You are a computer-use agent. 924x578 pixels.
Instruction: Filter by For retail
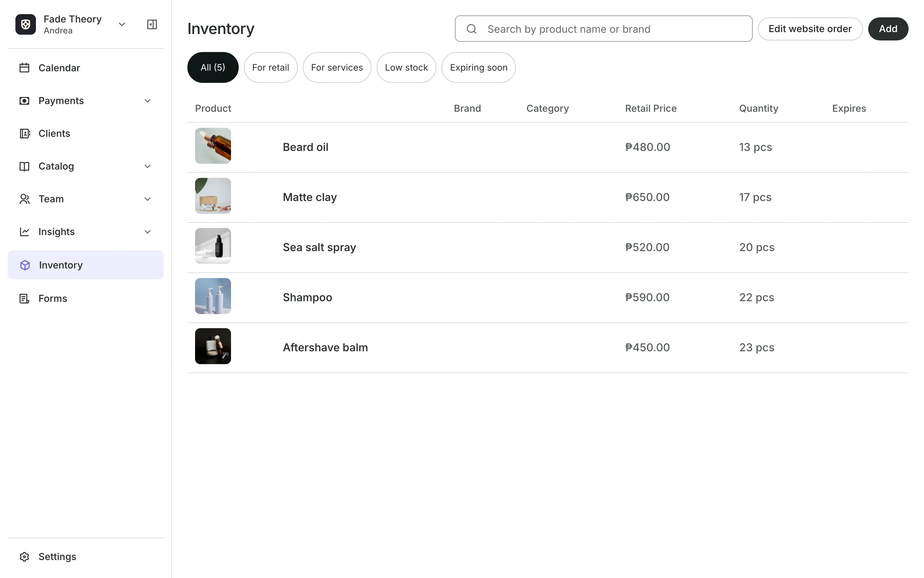pyautogui.click(x=270, y=67)
